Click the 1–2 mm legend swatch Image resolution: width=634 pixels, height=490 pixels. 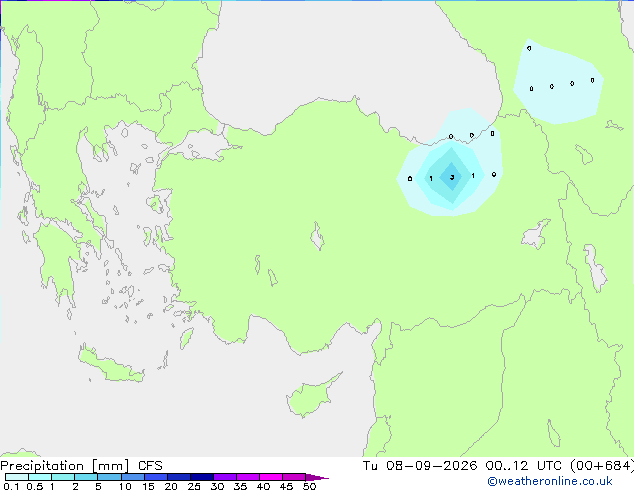pyautogui.click(x=63, y=477)
